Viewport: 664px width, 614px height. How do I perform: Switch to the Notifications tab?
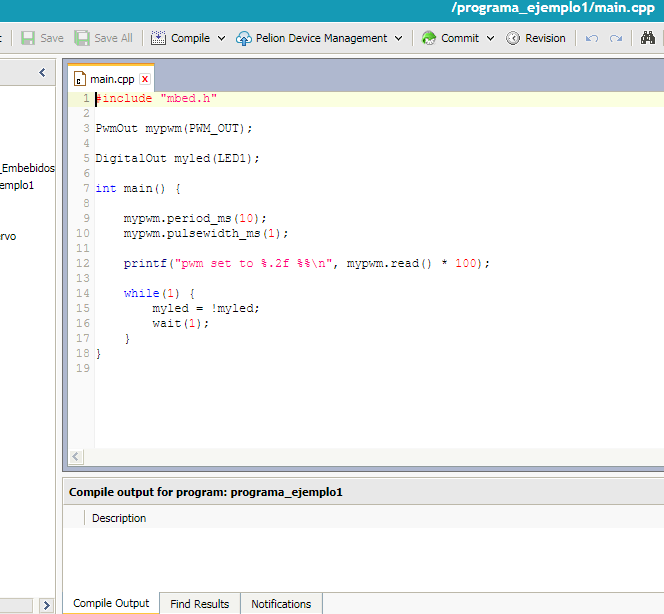281,604
